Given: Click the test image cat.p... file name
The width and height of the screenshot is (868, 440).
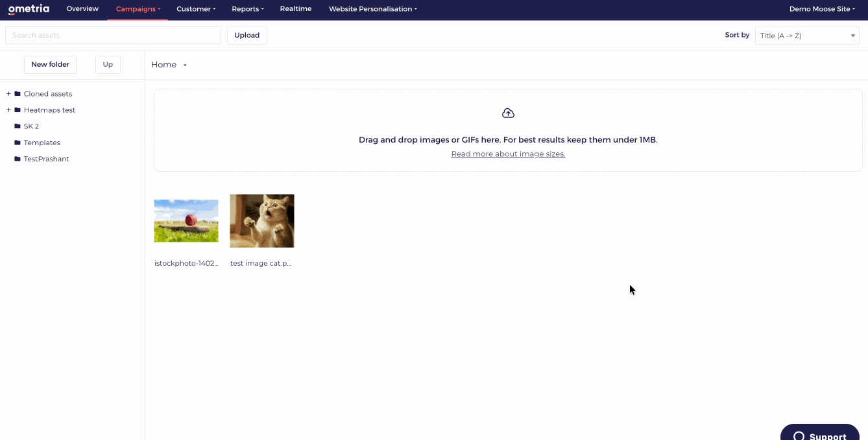Looking at the screenshot, I should 261,264.
